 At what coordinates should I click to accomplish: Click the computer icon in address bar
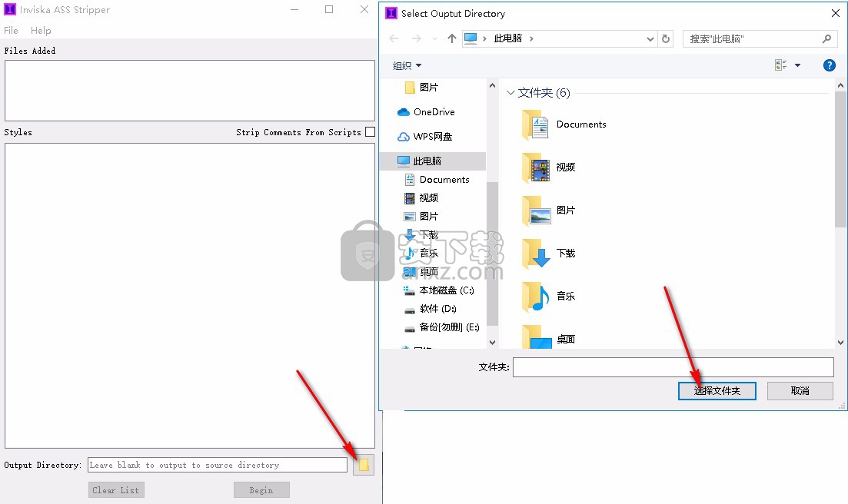(471, 38)
